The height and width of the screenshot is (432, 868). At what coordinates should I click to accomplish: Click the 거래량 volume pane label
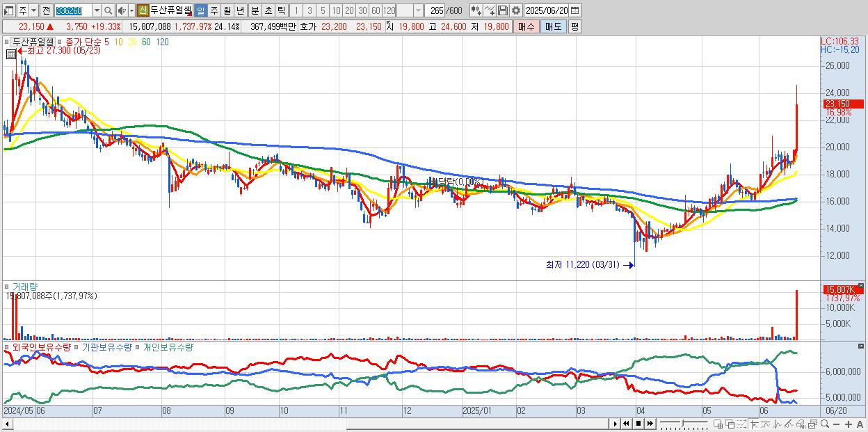click(x=25, y=286)
